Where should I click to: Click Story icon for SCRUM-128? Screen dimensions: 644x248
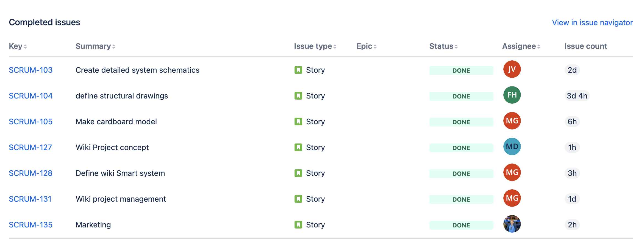(x=298, y=173)
